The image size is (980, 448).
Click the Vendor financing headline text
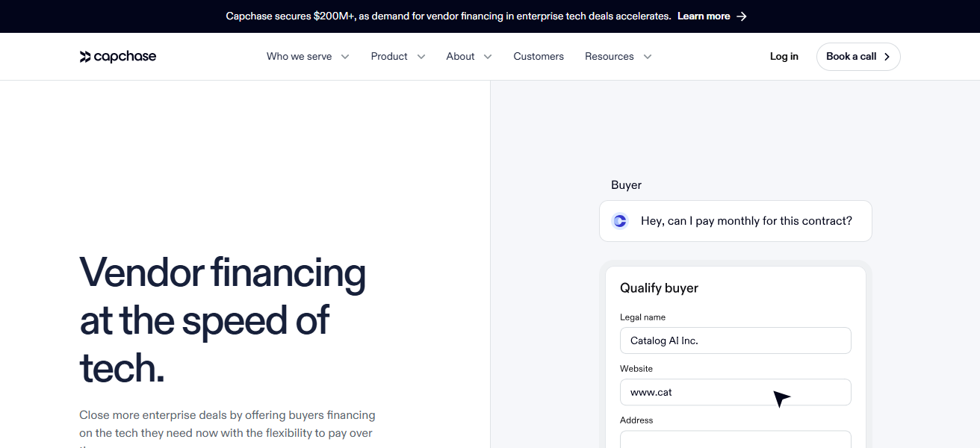pos(223,320)
